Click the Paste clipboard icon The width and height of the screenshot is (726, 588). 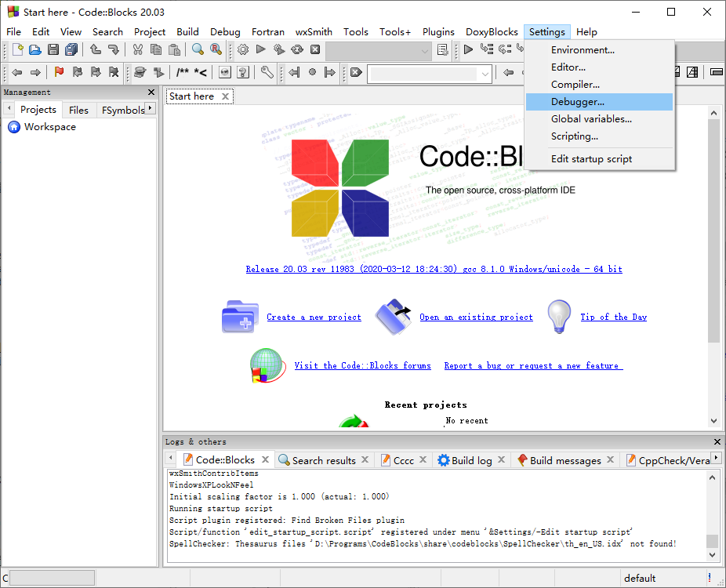(174, 49)
